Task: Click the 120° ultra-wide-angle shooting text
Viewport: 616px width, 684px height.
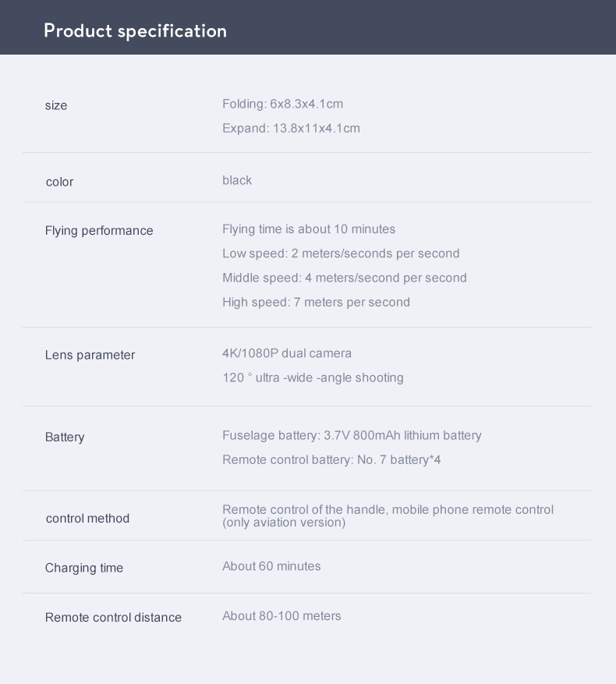Action: tap(313, 377)
